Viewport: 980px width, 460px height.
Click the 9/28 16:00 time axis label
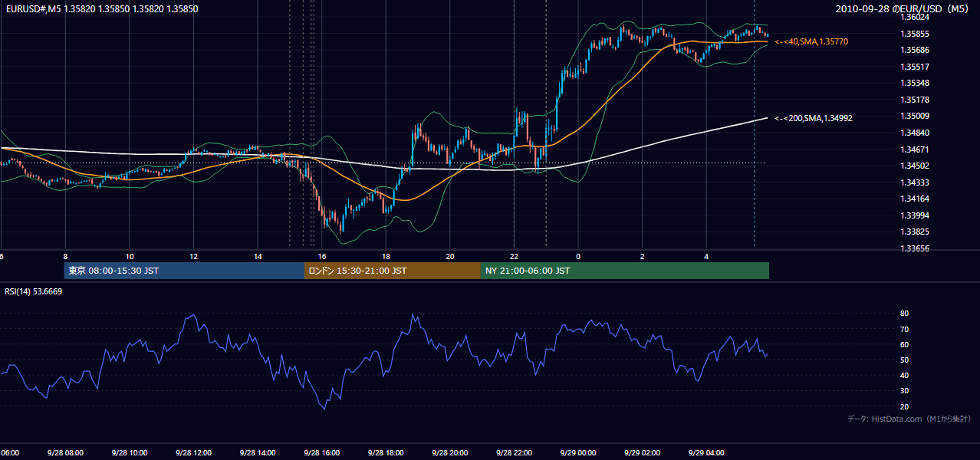coord(322,453)
